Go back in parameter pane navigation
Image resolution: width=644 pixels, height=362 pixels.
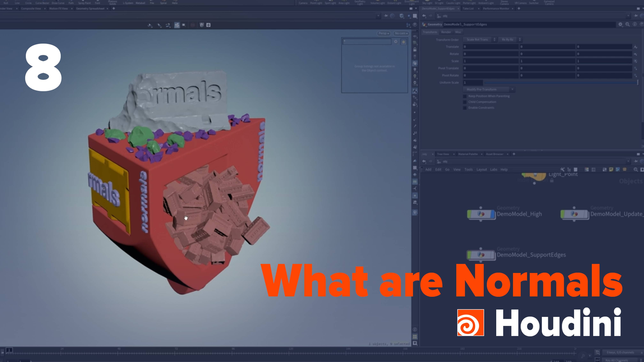click(424, 16)
